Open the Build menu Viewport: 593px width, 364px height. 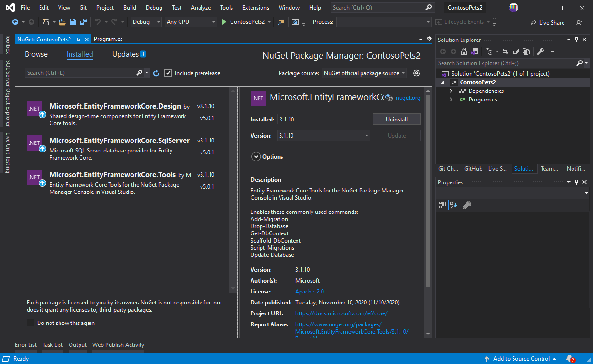tap(130, 8)
